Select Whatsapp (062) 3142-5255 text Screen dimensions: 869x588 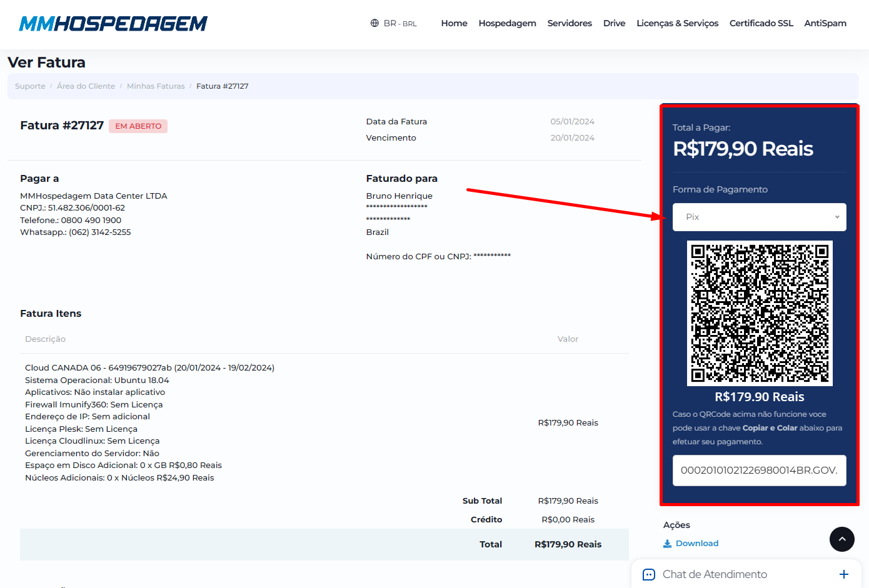[76, 232]
